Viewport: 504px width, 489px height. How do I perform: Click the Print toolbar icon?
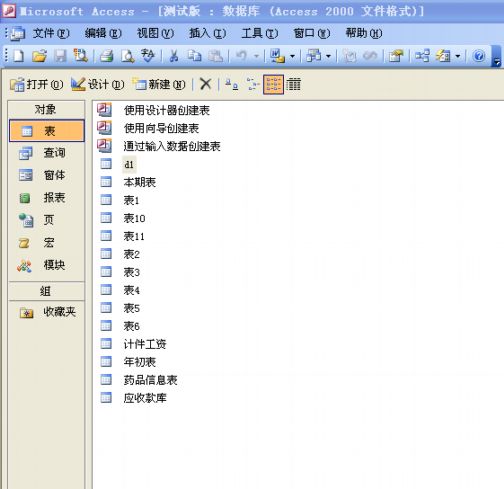107,56
